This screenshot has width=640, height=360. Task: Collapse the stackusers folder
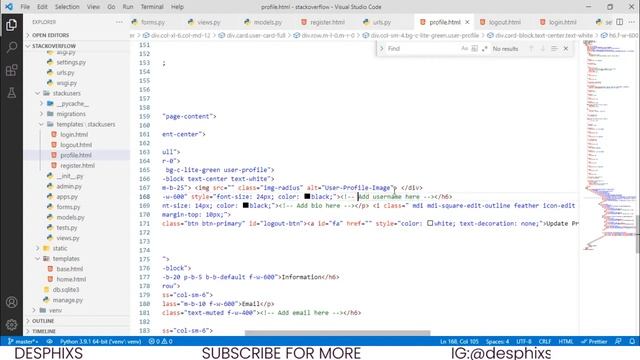67,93
